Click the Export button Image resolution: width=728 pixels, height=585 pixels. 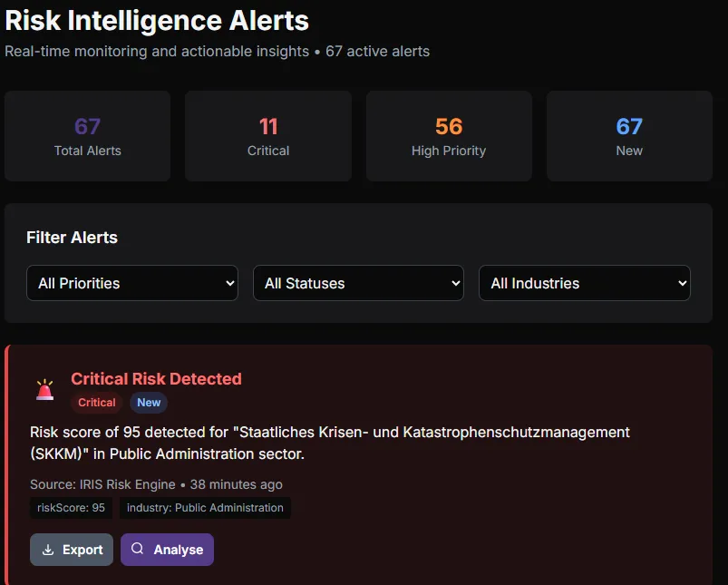72,550
